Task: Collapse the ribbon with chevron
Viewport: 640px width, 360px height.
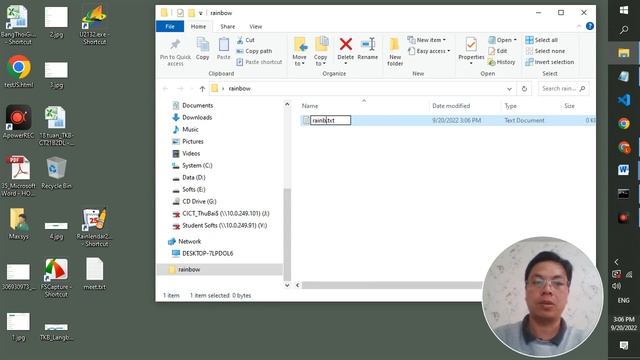Action: (579, 26)
